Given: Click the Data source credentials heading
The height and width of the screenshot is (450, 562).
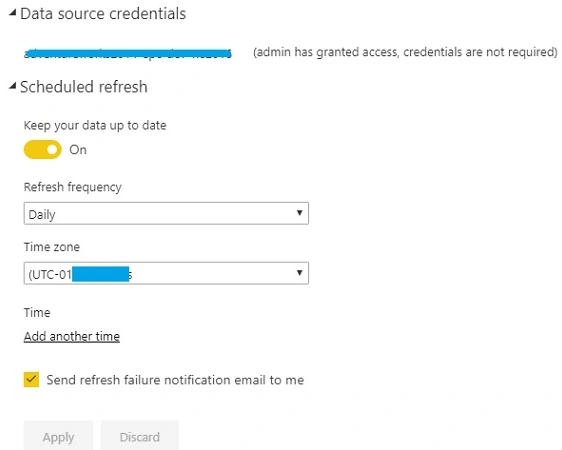Looking at the screenshot, I should [x=103, y=14].
